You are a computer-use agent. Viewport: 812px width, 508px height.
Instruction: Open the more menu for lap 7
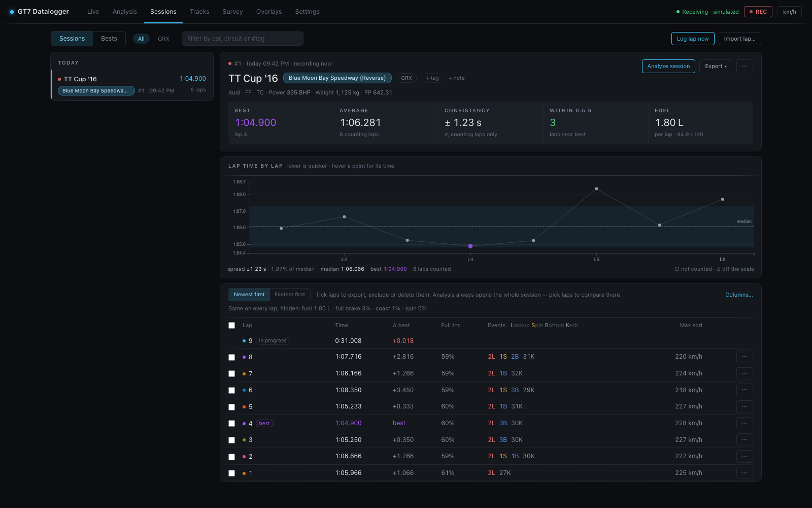pos(745,373)
